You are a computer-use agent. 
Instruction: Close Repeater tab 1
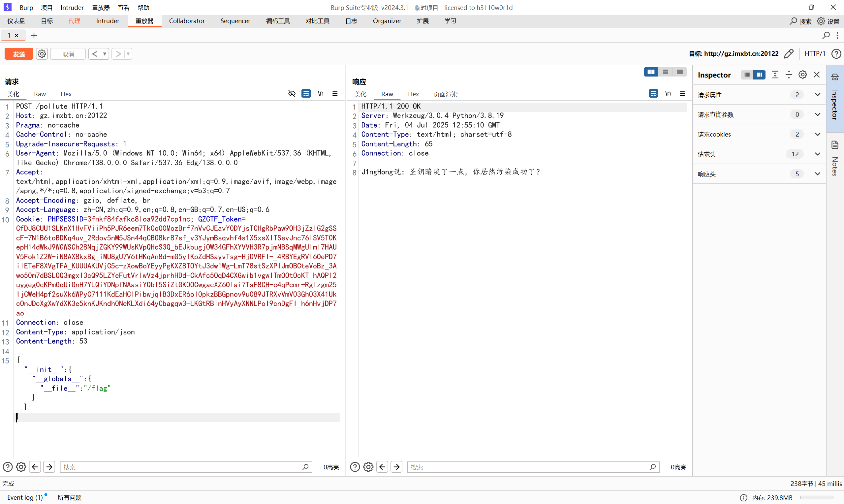pos(16,35)
